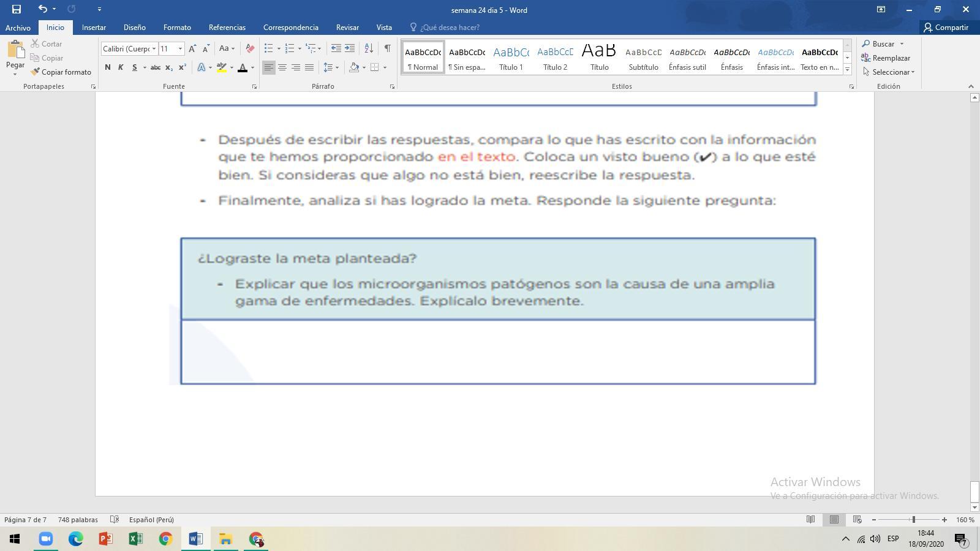
Task: Decrease font size with the A-down icon
Action: (x=206, y=48)
